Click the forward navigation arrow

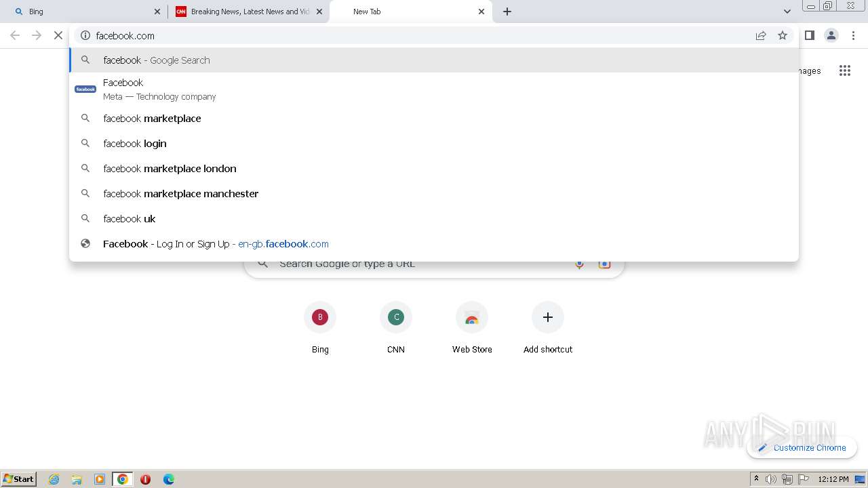[x=37, y=35]
